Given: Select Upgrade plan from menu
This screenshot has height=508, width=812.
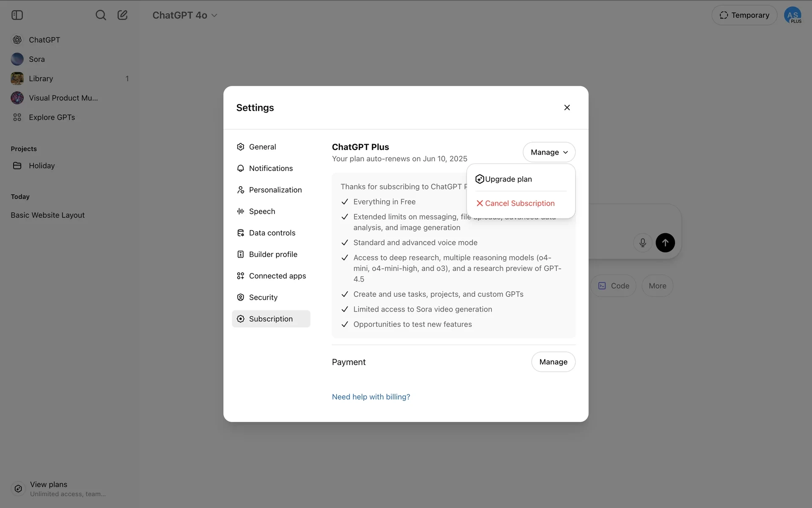Looking at the screenshot, I should pos(521,179).
